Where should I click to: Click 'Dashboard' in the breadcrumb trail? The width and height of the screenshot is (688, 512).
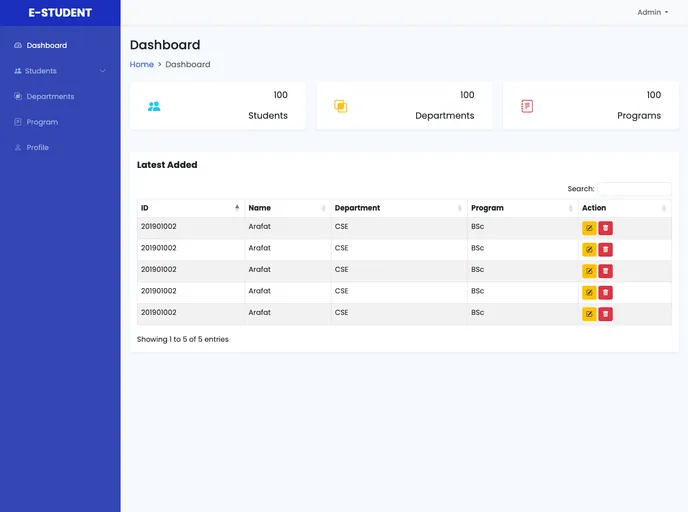pos(188,64)
